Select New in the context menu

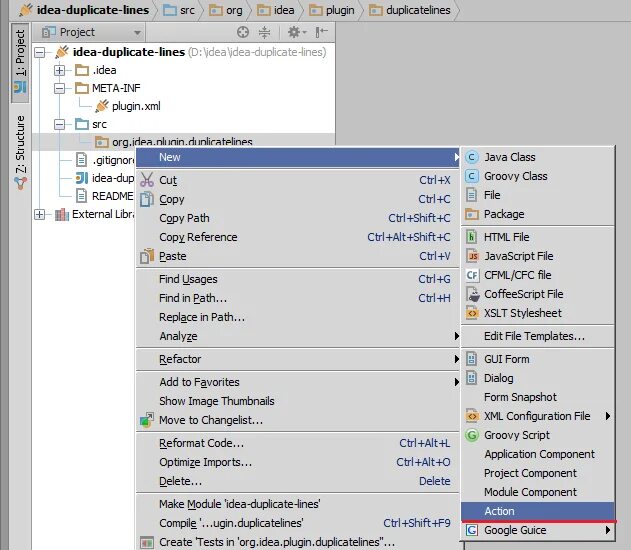[297, 157]
